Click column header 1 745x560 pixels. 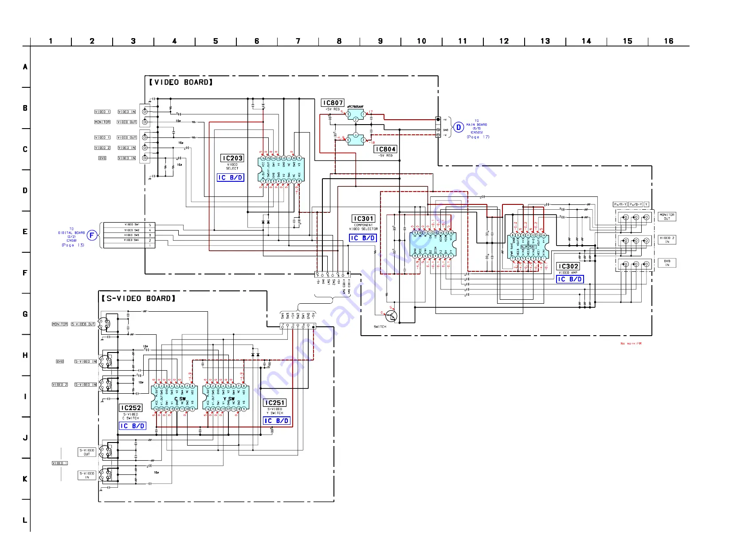(x=51, y=41)
